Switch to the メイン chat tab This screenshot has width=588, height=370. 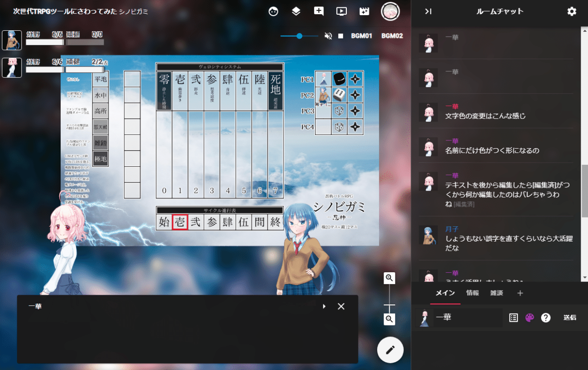[445, 293]
